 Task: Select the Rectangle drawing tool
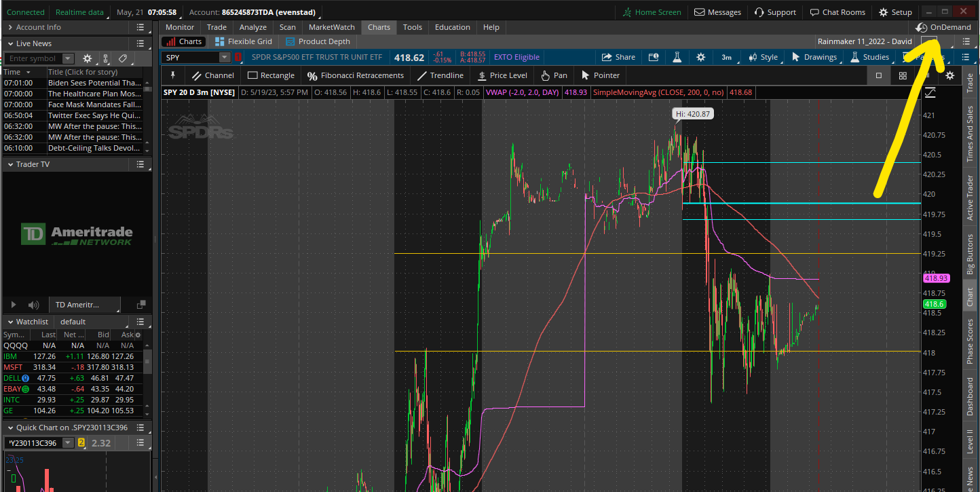(x=271, y=75)
